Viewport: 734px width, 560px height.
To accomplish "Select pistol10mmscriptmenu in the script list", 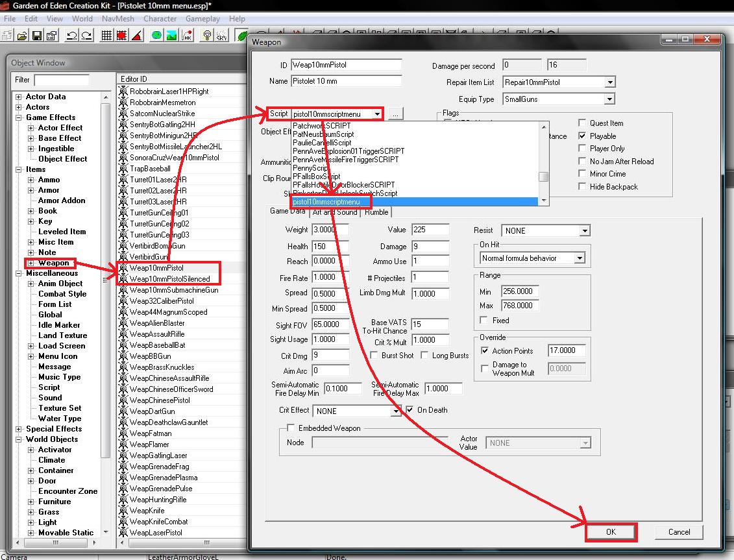I will pos(414,202).
